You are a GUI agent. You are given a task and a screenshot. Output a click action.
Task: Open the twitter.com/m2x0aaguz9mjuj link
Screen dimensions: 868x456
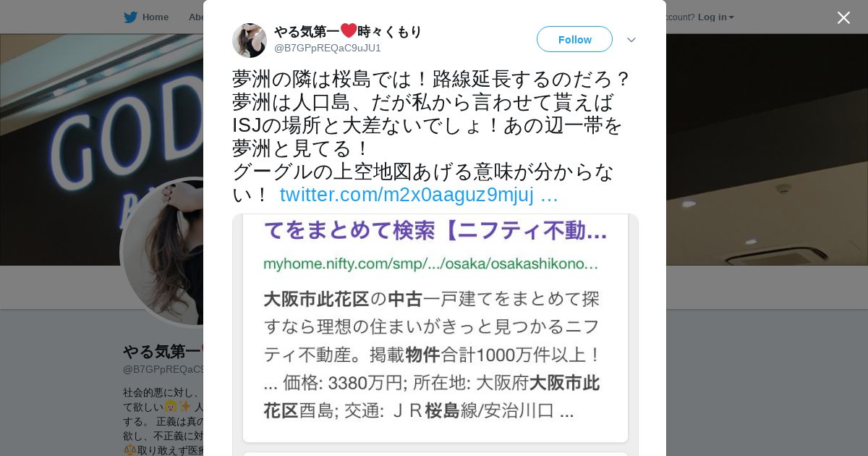(407, 195)
